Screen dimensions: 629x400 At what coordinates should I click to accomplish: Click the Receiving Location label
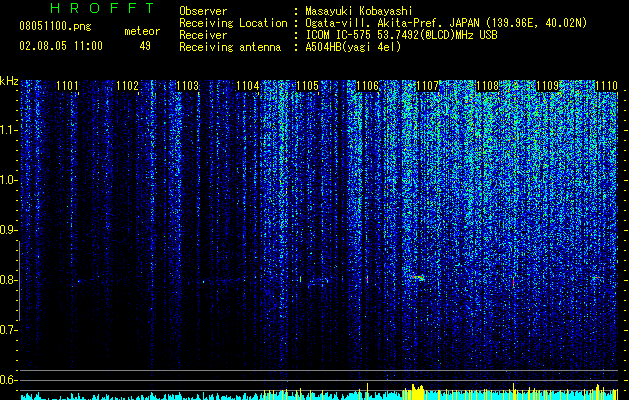pyautogui.click(x=233, y=23)
